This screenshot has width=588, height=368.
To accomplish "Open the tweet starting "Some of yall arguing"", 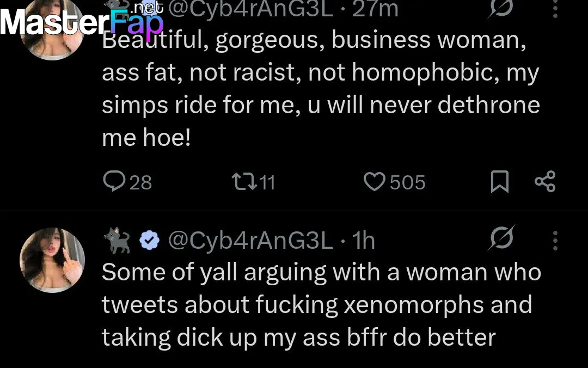I will point(321,304).
